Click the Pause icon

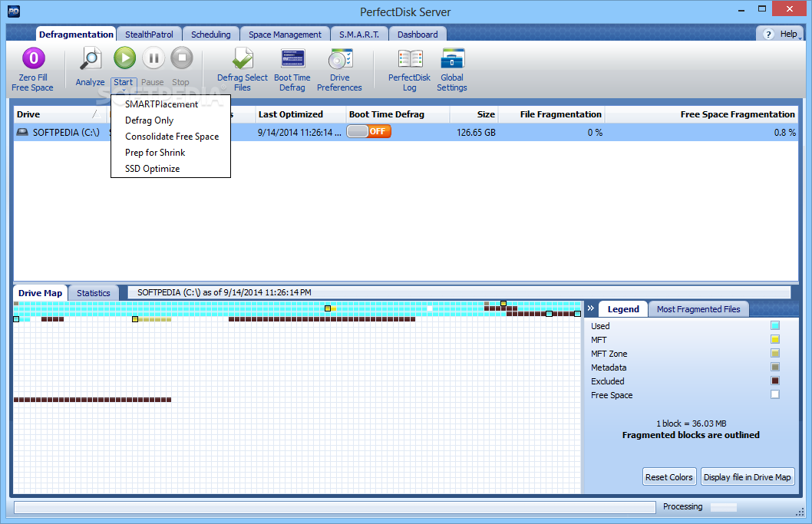coord(153,58)
